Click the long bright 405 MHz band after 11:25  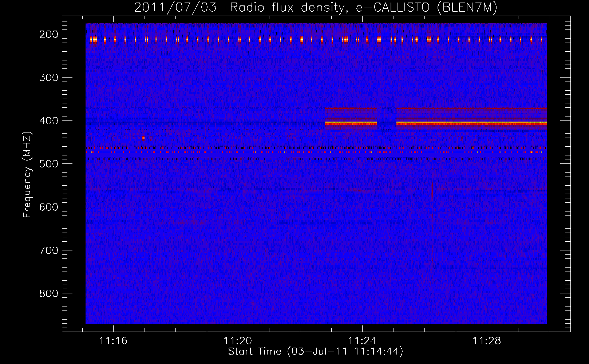(x=471, y=123)
